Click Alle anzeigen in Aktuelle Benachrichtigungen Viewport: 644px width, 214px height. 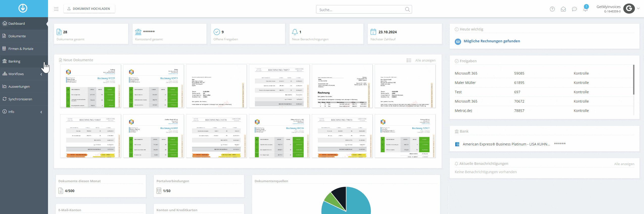[624, 164]
